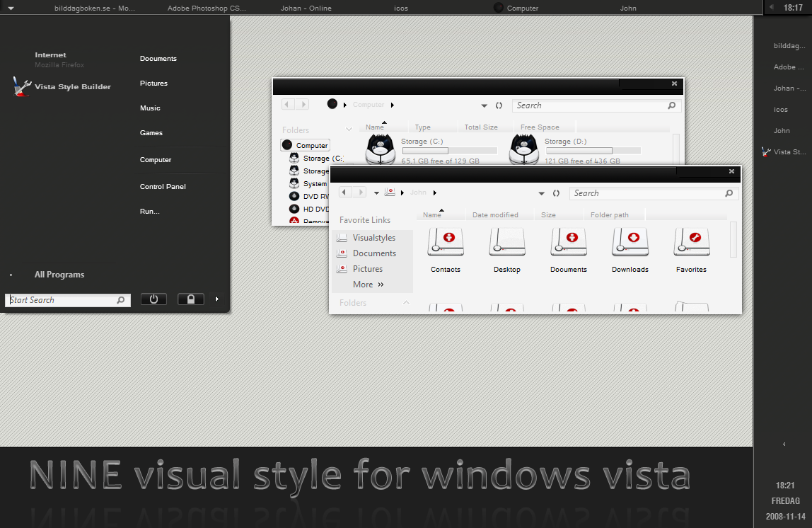Open Pictures from the Start menu
This screenshot has height=528, width=812.
[153, 84]
